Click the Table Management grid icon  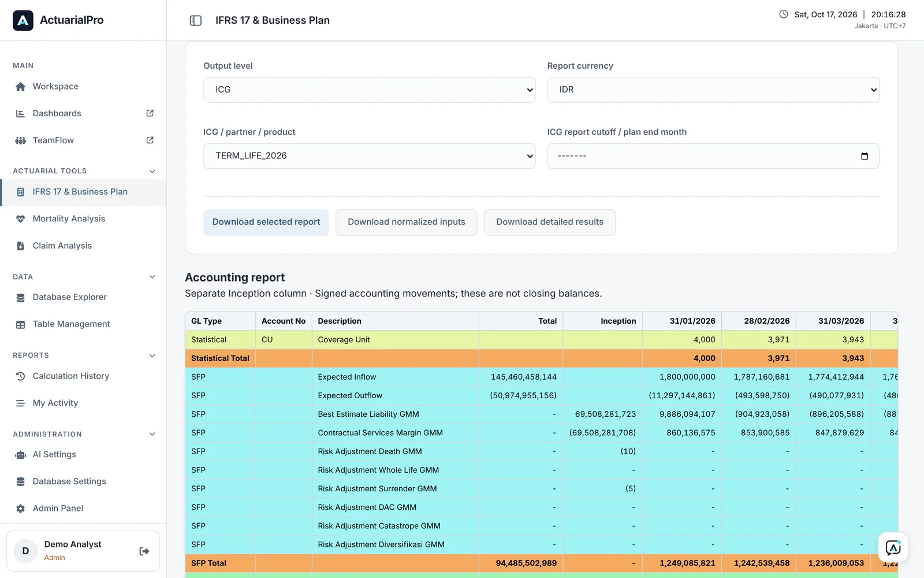click(x=21, y=325)
